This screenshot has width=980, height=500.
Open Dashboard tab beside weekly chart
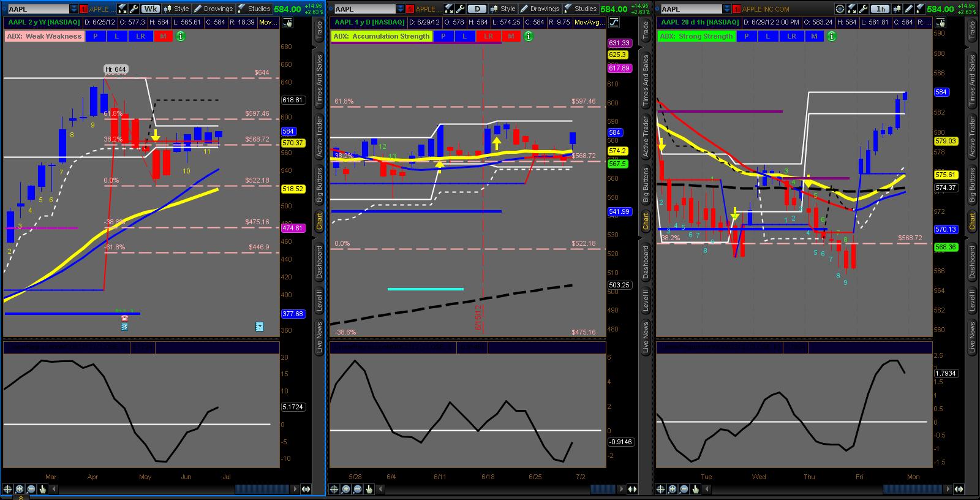coord(319,262)
